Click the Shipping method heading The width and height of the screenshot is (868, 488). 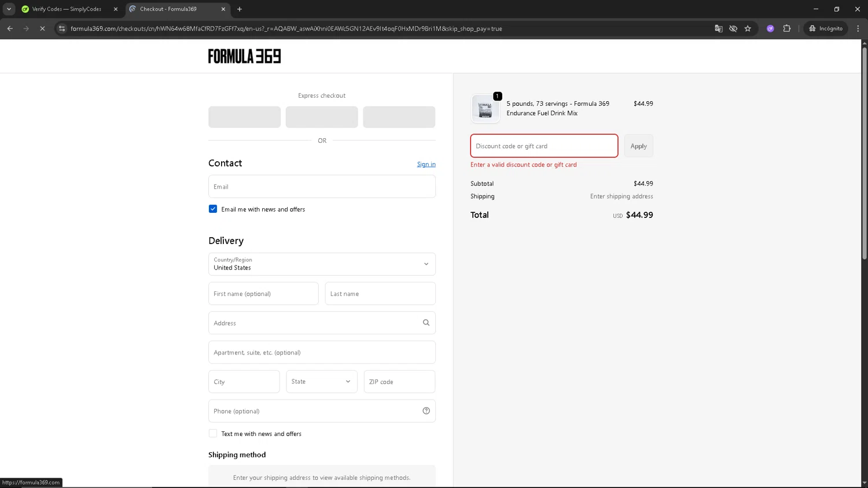237,454
